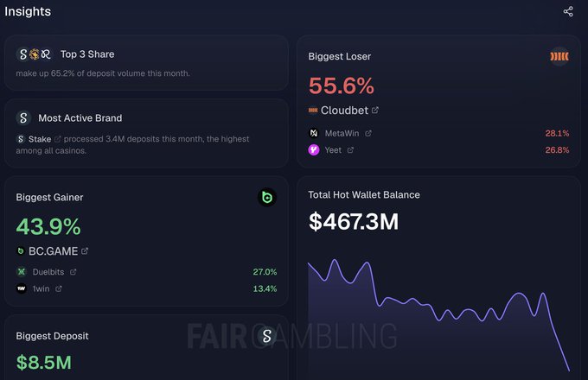Viewport: 588px width, 380px height.
Task: Click the 1win logo icon
Action: click(22, 288)
